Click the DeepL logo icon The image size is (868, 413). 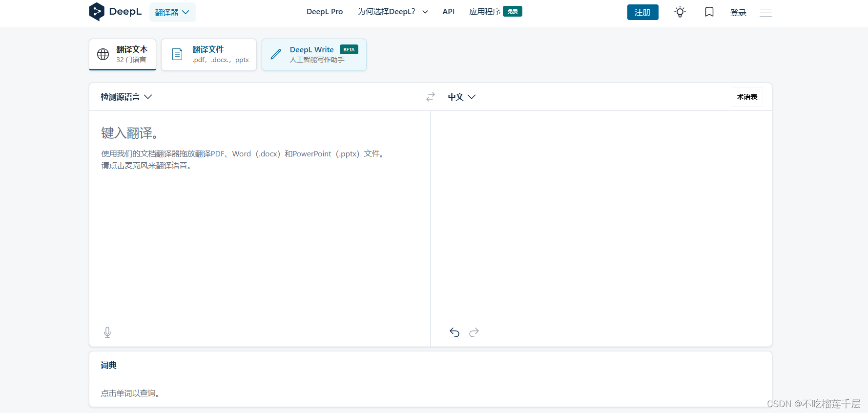97,12
